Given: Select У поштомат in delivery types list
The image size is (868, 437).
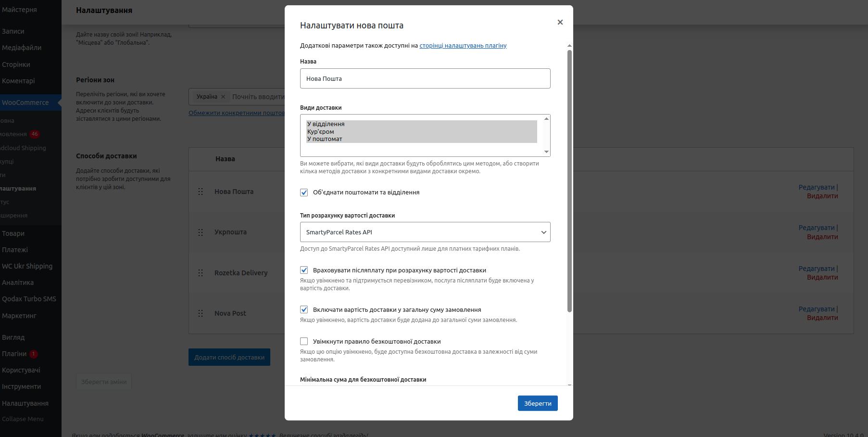Looking at the screenshot, I should click(x=325, y=139).
